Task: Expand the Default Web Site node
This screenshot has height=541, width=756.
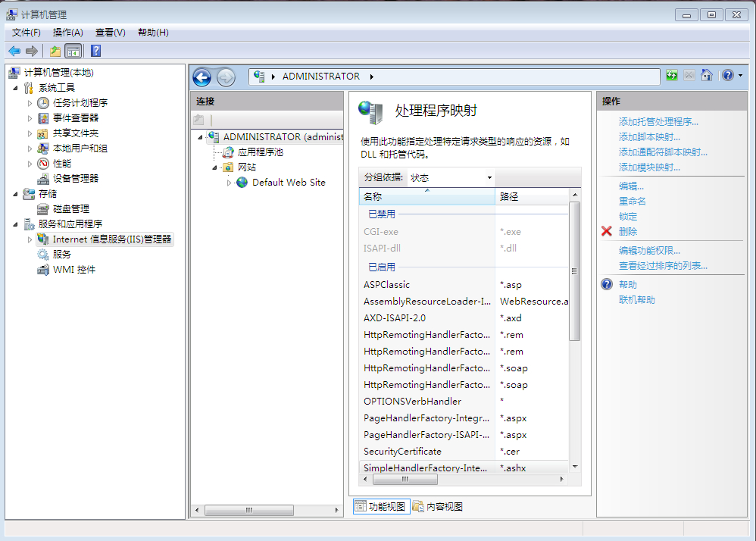Action: pos(229,183)
